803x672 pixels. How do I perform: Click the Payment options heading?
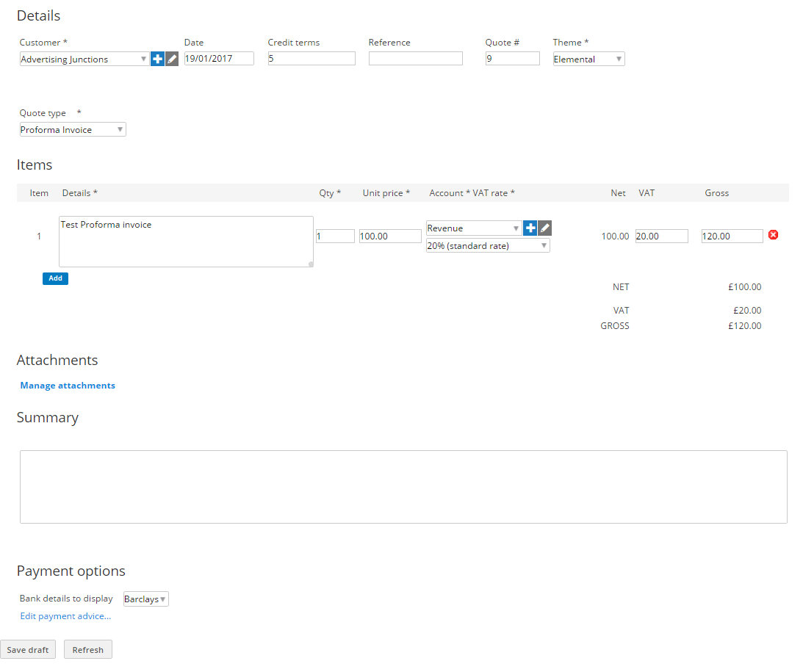point(71,571)
